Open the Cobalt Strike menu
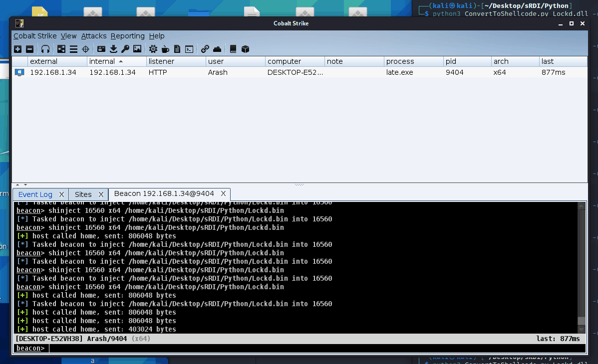The image size is (598, 364). pos(35,36)
